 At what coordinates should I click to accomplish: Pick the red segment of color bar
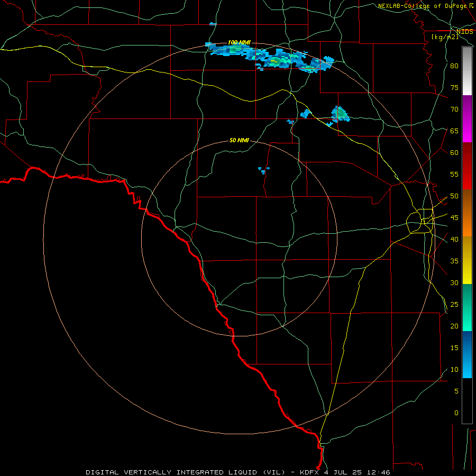coord(467,166)
